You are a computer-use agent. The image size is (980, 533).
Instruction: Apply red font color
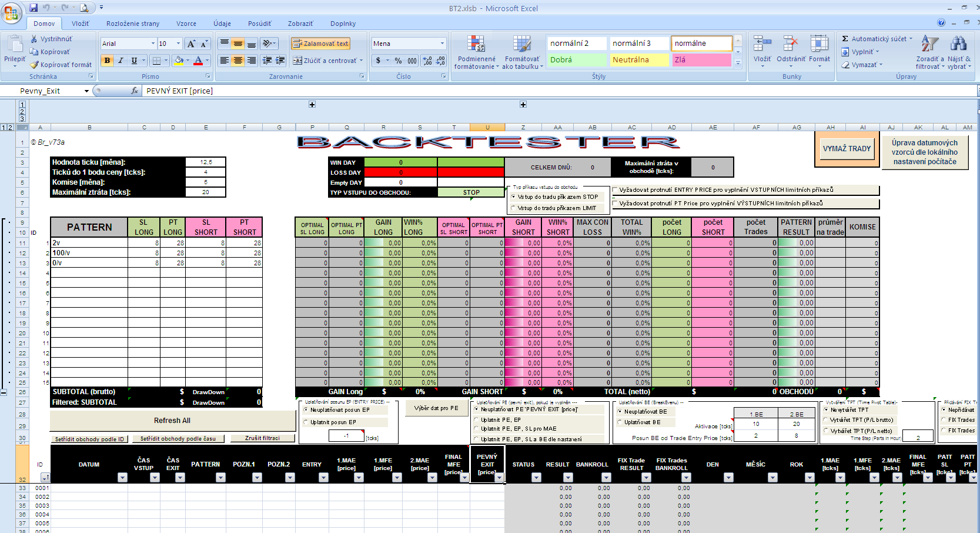198,60
